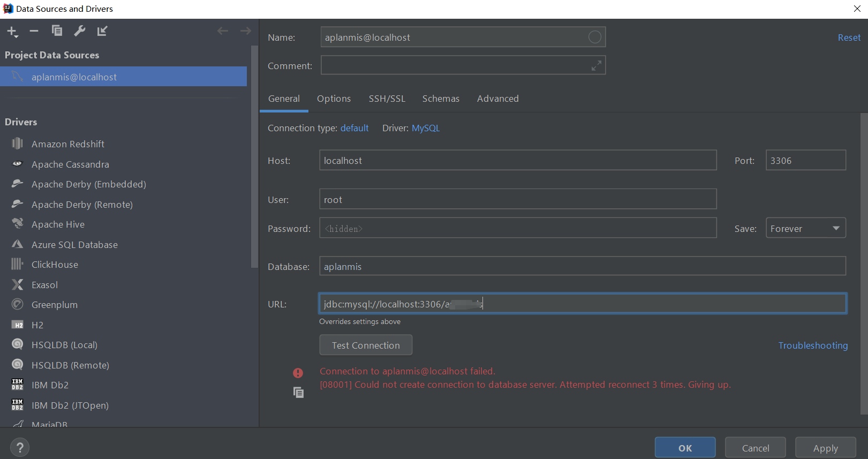
Task: Open the SSH/SSL tab
Action: tap(387, 99)
